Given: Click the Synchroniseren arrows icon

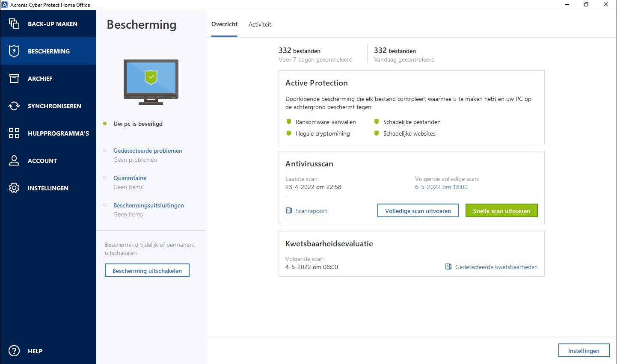Looking at the screenshot, I should [14, 106].
